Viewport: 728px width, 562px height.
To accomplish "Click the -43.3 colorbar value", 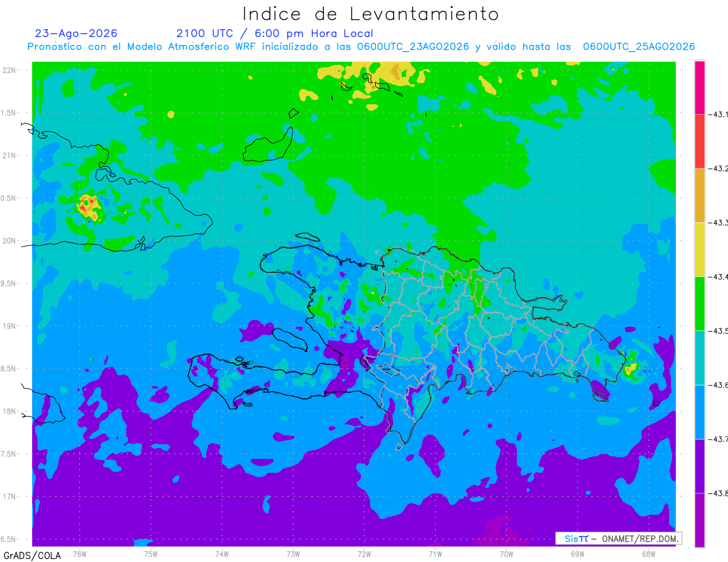I will (719, 223).
